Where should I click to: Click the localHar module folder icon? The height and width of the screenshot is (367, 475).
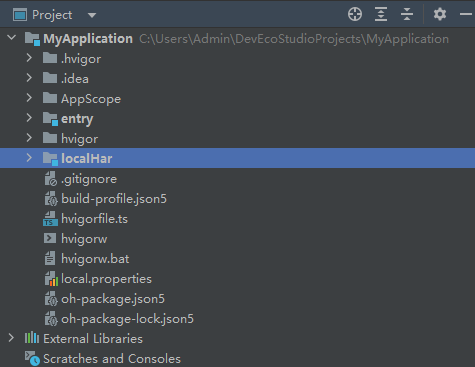[x=51, y=159]
